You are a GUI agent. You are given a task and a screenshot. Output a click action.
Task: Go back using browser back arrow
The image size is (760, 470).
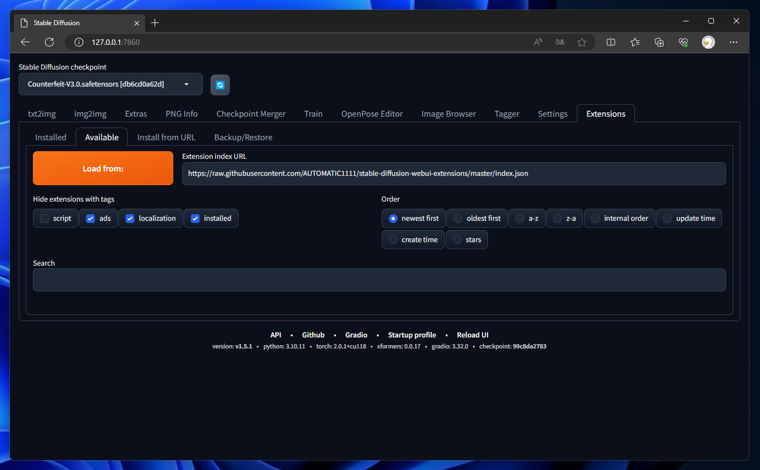point(25,42)
